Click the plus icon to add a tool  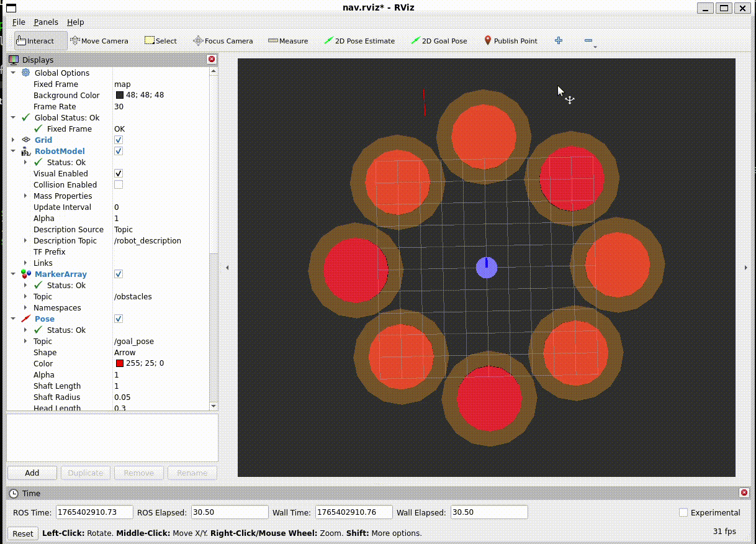coord(558,40)
